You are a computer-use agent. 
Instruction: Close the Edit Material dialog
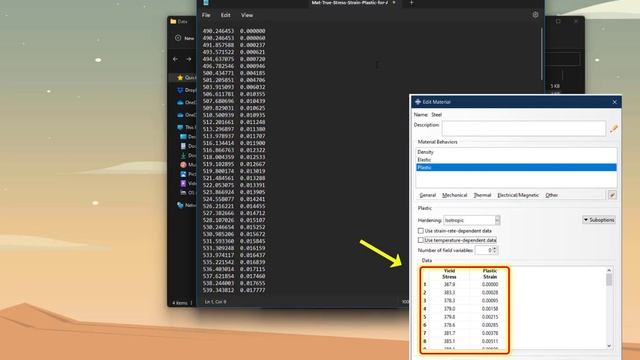click(x=615, y=102)
